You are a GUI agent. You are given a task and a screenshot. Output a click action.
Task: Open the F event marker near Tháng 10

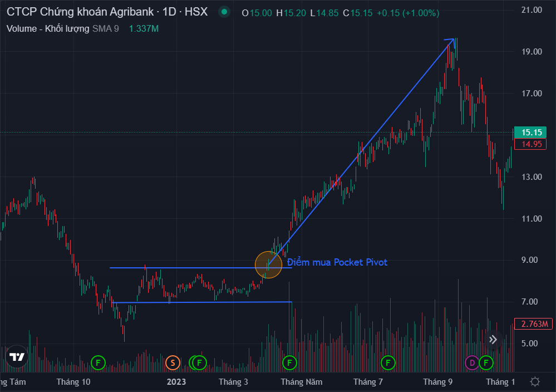[x=98, y=363]
